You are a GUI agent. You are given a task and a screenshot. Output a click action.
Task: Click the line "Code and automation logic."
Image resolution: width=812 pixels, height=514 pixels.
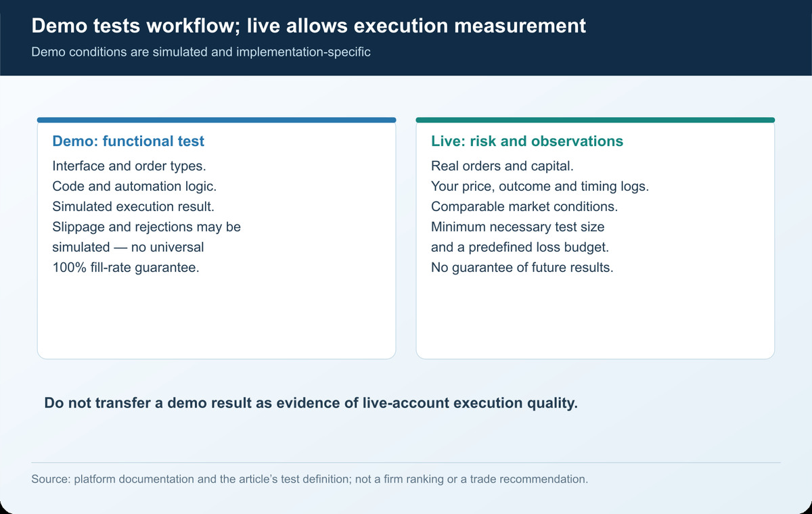point(134,186)
